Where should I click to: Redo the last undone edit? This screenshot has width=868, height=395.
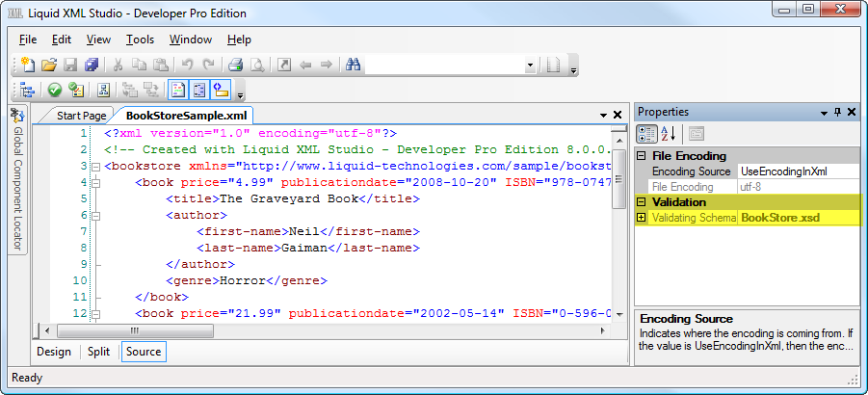[x=208, y=66]
